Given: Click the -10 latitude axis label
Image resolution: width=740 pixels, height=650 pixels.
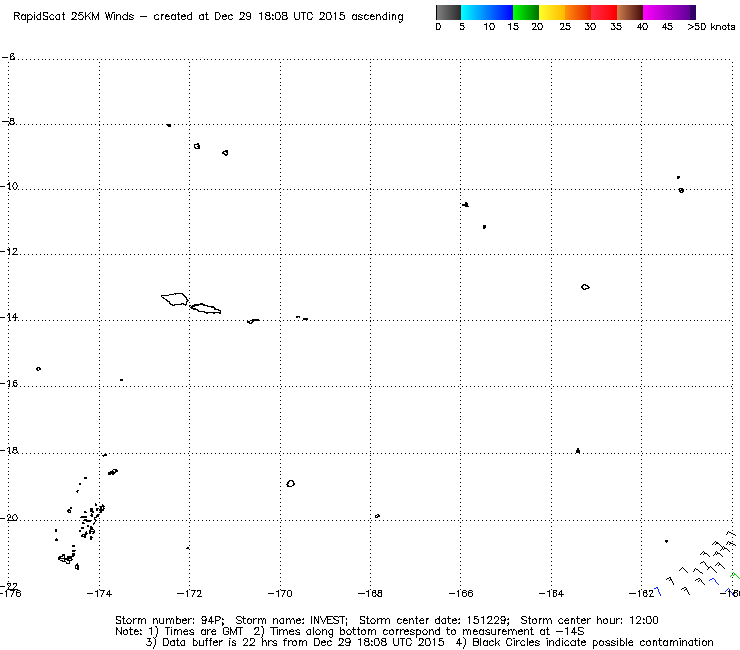Looking at the screenshot, I should tap(9, 186).
